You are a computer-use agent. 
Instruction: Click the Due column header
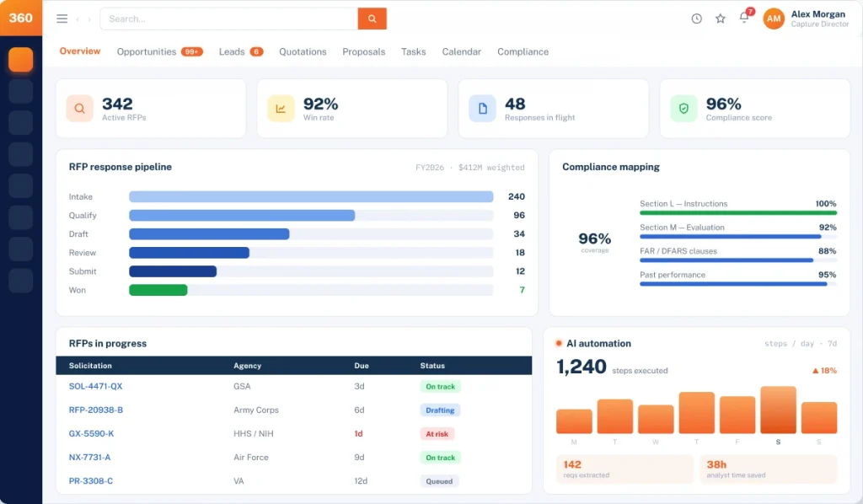point(362,365)
